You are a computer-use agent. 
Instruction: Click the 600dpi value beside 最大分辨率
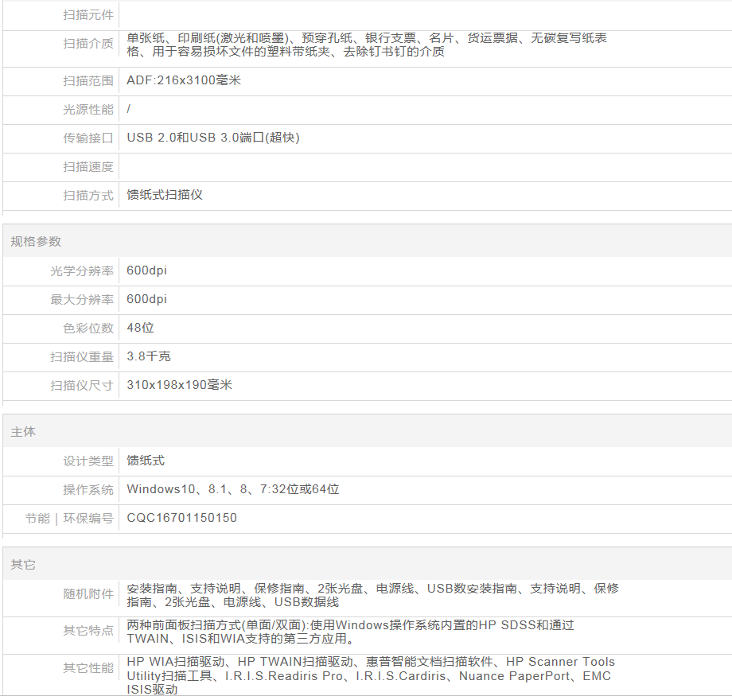(x=146, y=299)
